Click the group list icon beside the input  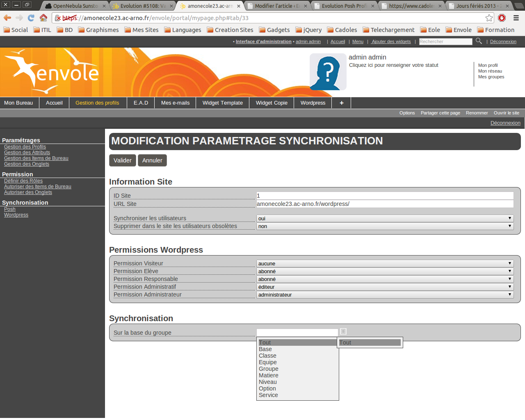[343, 331]
